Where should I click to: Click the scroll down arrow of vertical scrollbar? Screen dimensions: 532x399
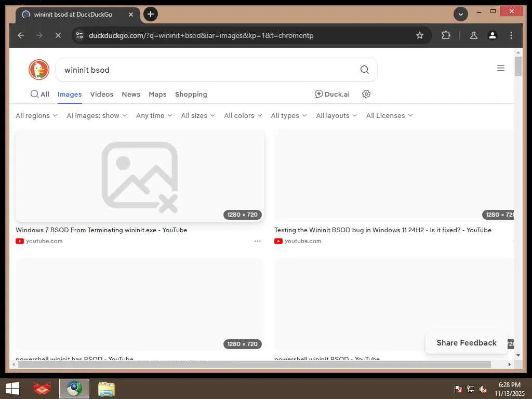tap(518, 355)
